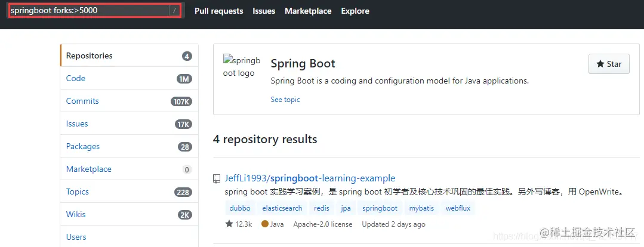
Task: Focus the search field containing springboot forks:>5000
Action: pyautogui.click(x=95, y=11)
